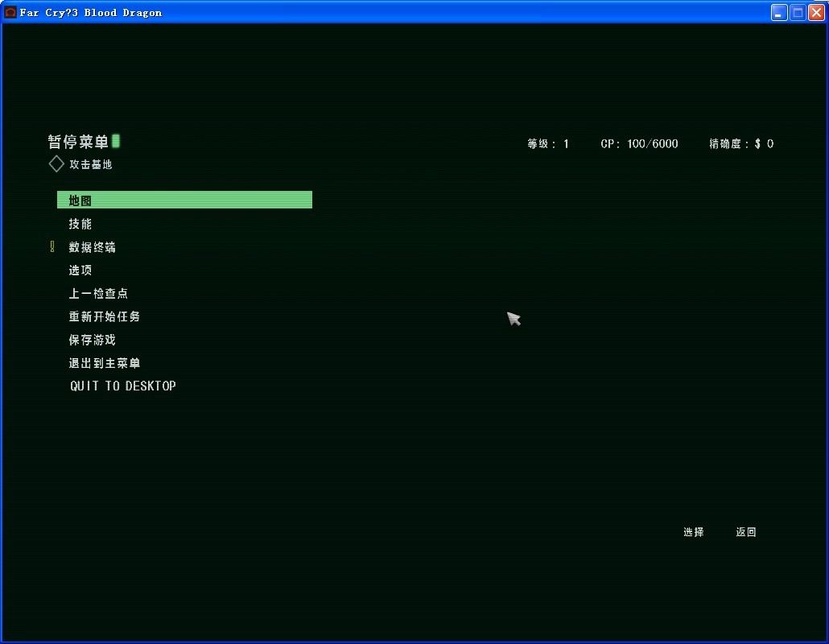This screenshot has width=829, height=644.
Task: Click the 暂停菜单 heading
Action: 78,141
